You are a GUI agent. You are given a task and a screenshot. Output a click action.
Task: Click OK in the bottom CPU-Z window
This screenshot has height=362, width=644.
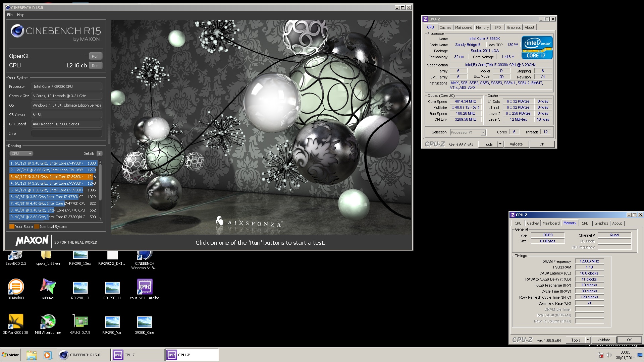pos(629,340)
